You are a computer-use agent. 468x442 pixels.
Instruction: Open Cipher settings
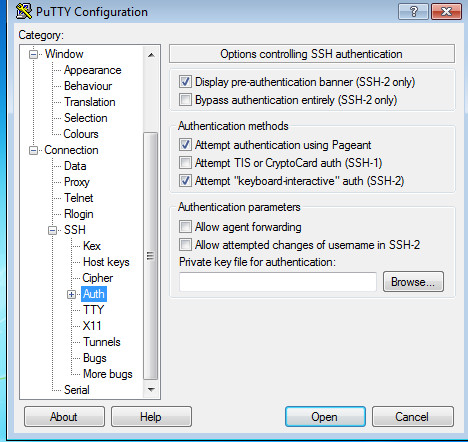tap(97, 278)
